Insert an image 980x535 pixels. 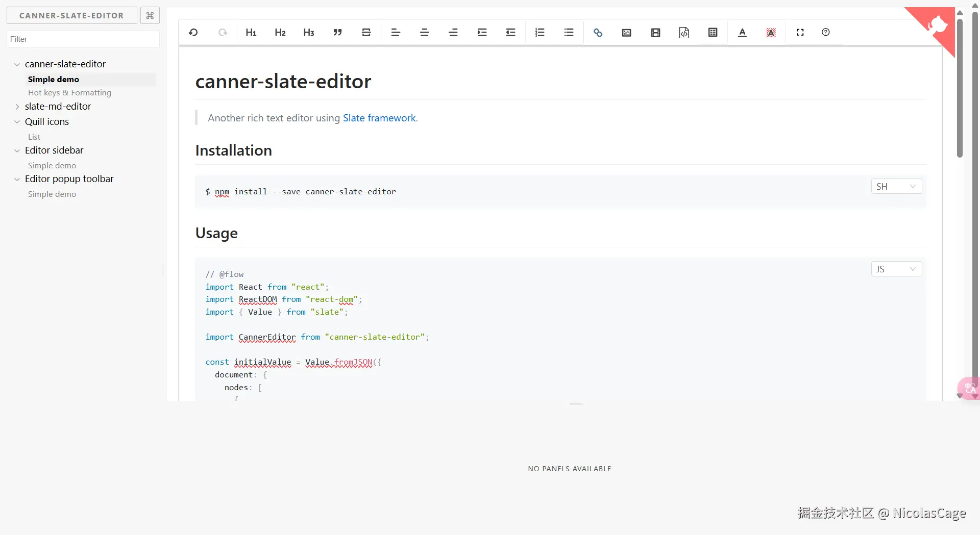627,33
